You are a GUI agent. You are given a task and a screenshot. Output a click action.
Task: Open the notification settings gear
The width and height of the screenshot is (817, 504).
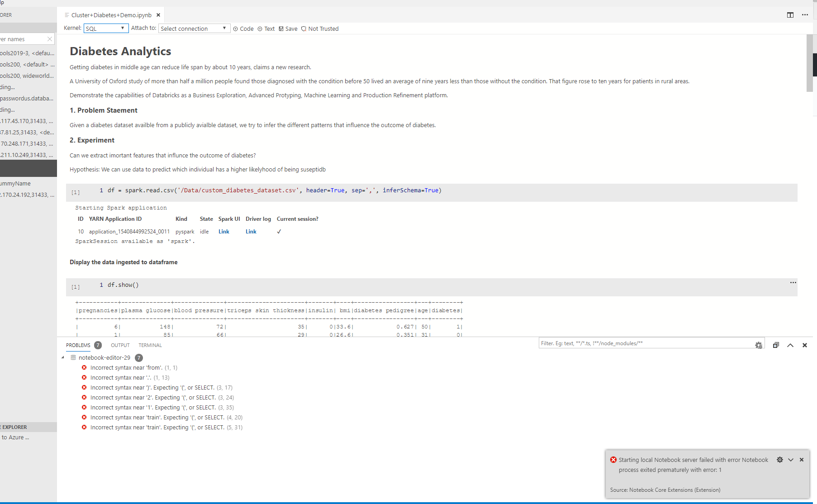pos(780,460)
